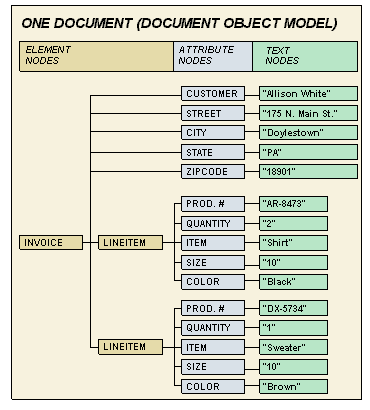
Task: Click the document title heading
Action: click(x=179, y=23)
